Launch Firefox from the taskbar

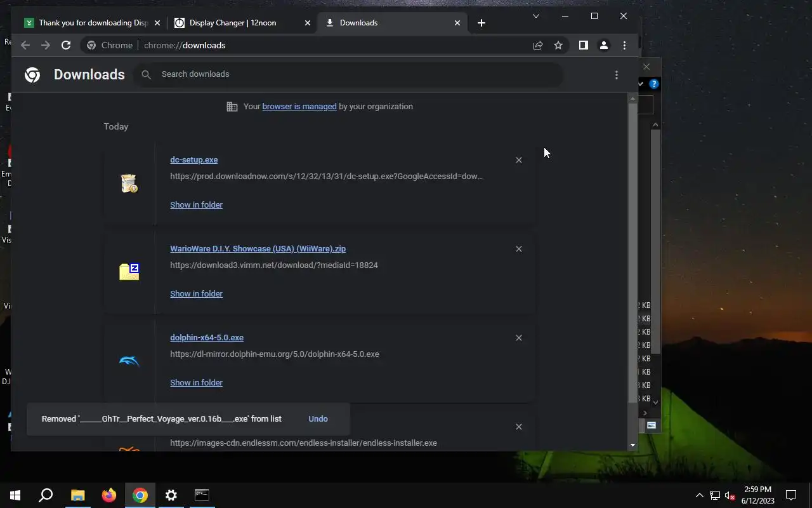(x=109, y=495)
